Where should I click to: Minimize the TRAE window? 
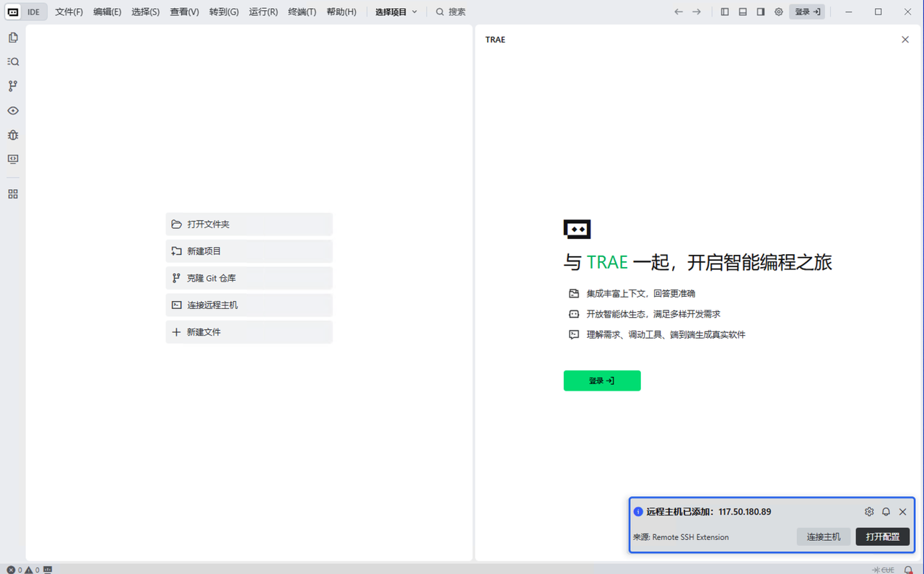click(848, 12)
